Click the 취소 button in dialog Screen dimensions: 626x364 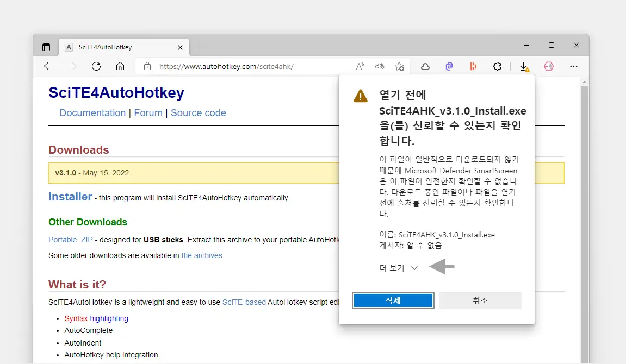pos(480,300)
